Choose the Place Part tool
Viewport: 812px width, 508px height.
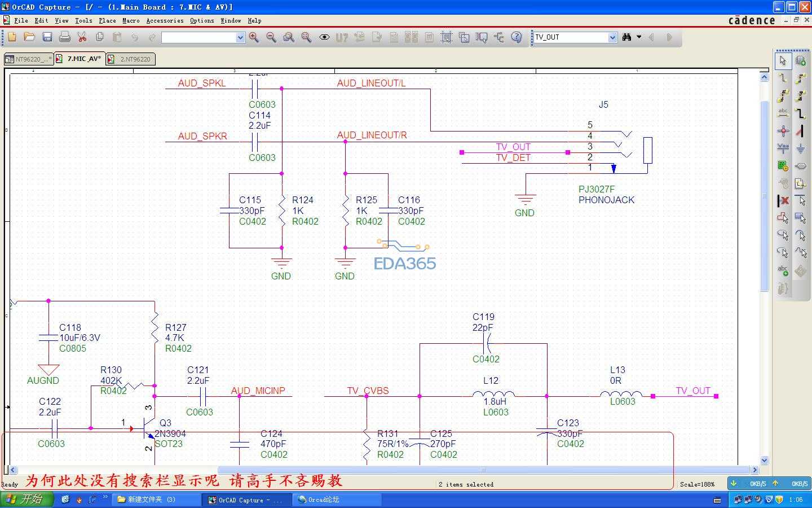(801, 61)
